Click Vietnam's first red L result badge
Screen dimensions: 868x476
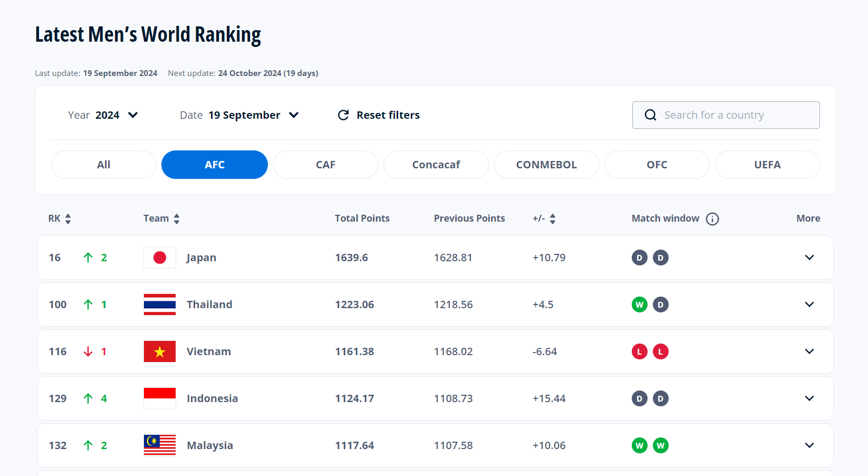[x=639, y=351]
